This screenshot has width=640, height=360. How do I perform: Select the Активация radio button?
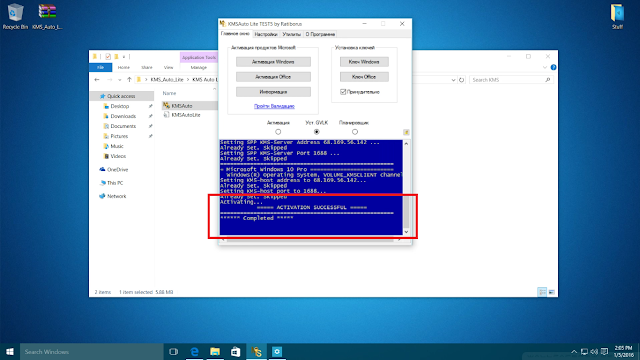[x=278, y=132]
